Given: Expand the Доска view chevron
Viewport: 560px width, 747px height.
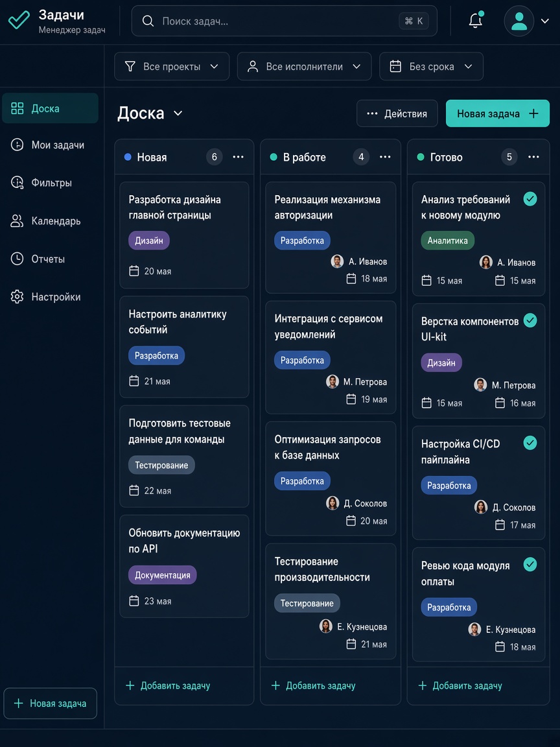Looking at the screenshot, I should pyautogui.click(x=178, y=113).
